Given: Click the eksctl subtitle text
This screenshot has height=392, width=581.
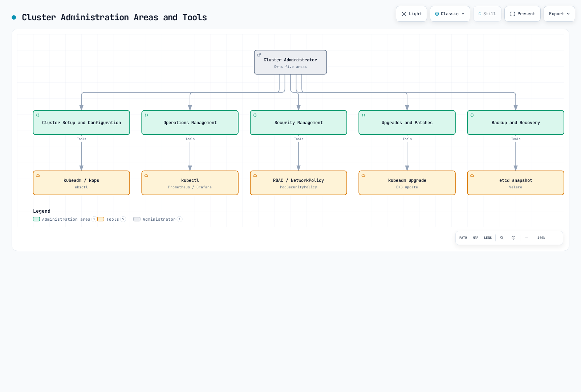Looking at the screenshot, I should click(x=81, y=187).
